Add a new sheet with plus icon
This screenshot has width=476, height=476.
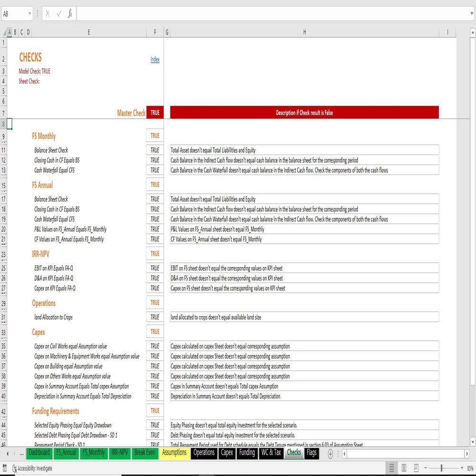point(330,454)
